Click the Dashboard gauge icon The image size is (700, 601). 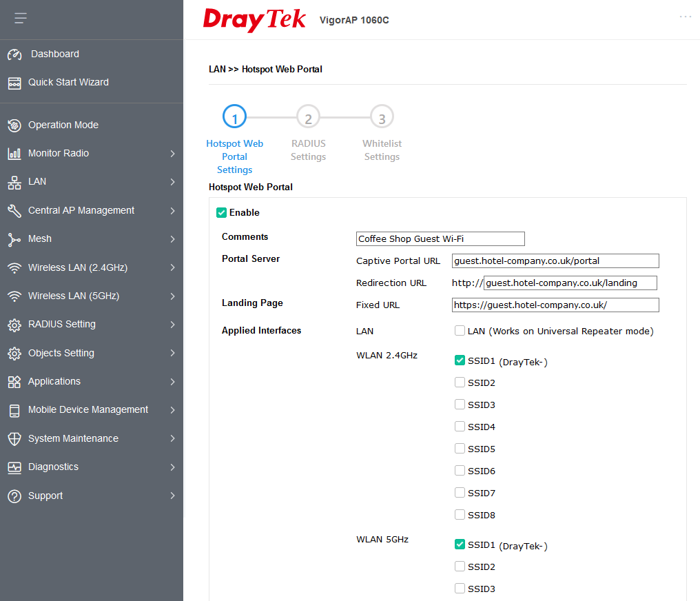coord(14,54)
